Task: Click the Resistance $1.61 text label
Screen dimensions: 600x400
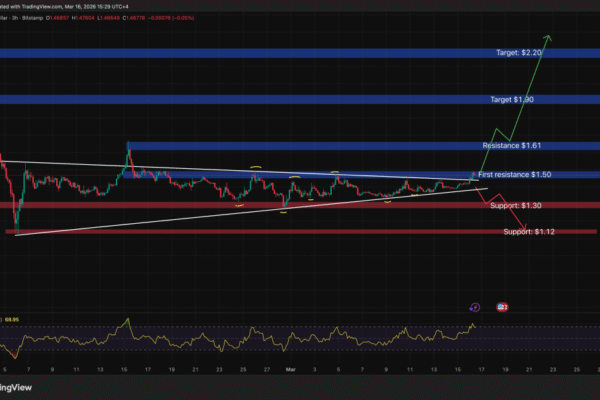Action: coord(516,146)
